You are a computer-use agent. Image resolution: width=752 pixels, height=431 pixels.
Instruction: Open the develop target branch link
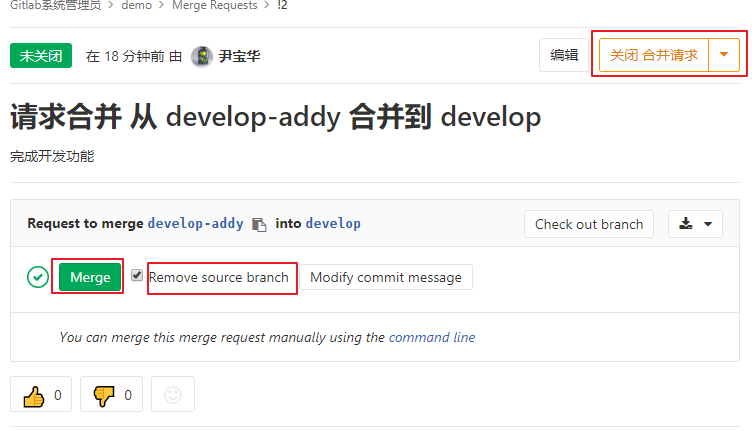pos(333,224)
